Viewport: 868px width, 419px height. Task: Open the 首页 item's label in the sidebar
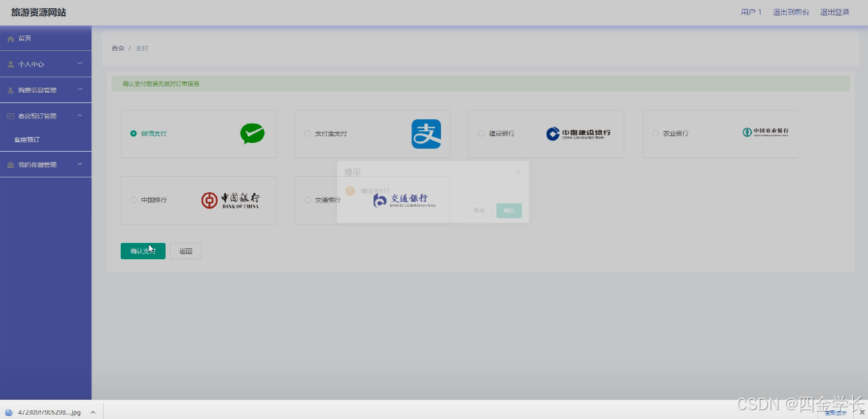[24, 39]
